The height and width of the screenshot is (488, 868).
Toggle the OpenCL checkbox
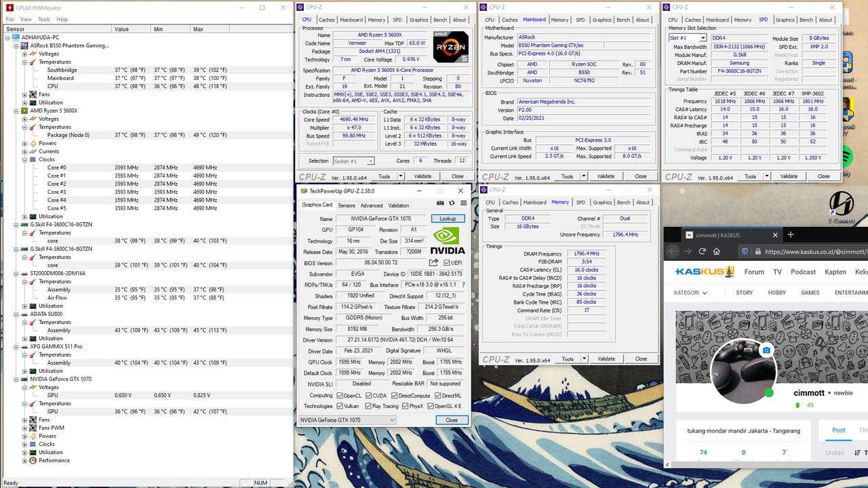pos(340,395)
